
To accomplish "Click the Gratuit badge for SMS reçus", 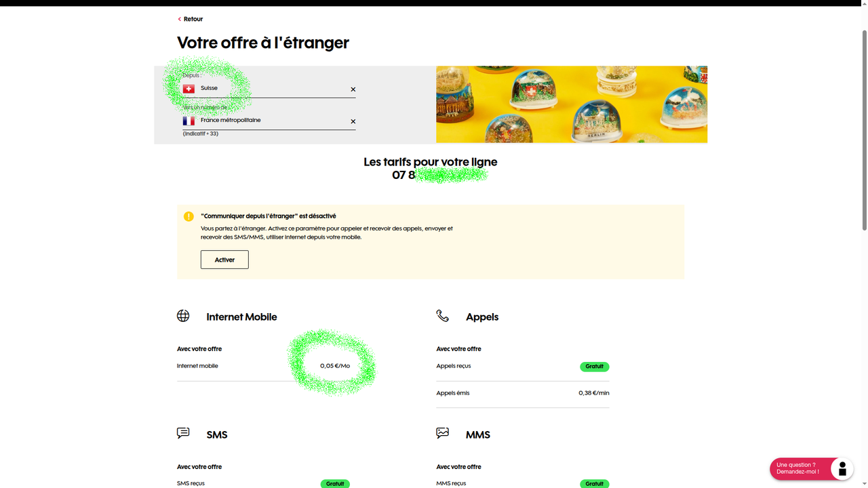I will click(x=335, y=484).
